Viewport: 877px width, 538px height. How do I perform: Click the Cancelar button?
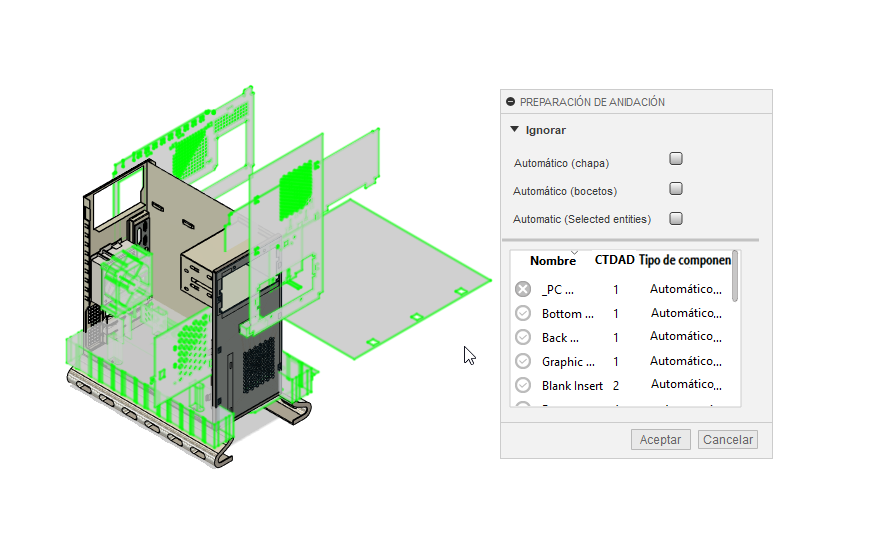click(x=728, y=440)
